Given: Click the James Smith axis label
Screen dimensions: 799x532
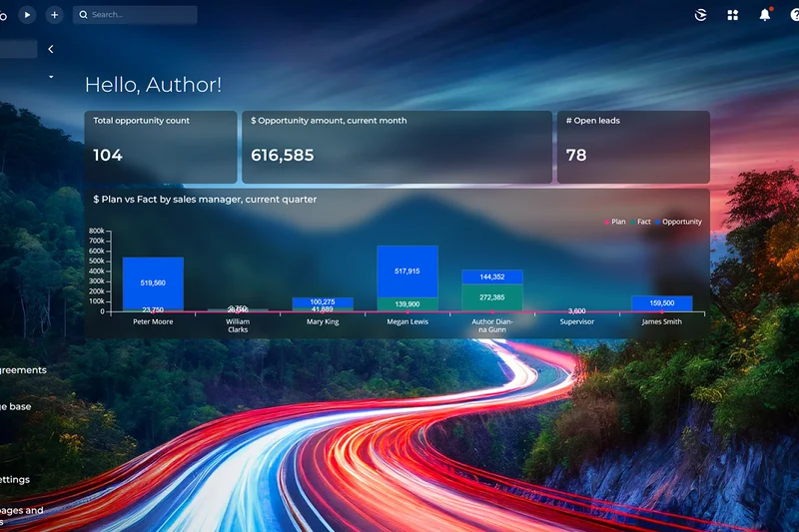Looking at the screenshot, I should 662,321.
